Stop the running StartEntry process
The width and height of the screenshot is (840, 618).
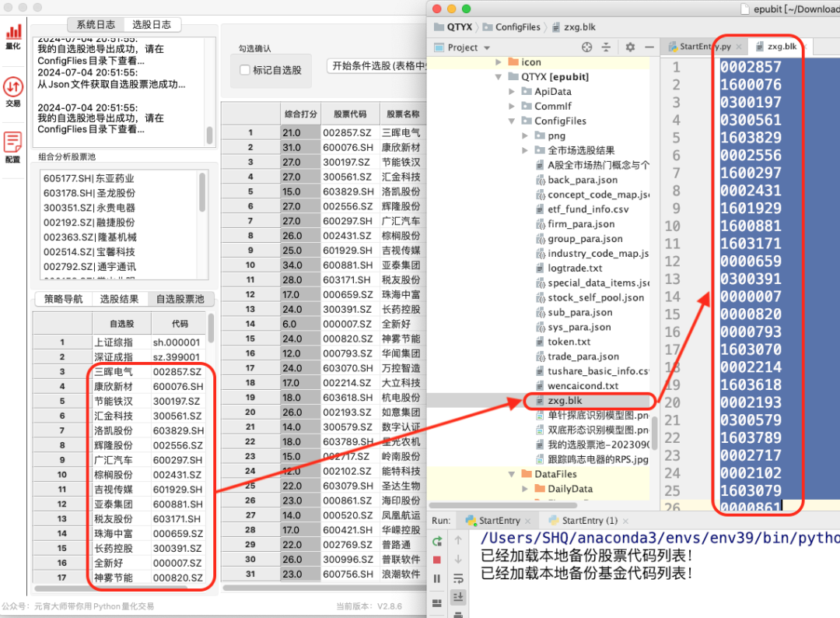[x=437, y=560]
